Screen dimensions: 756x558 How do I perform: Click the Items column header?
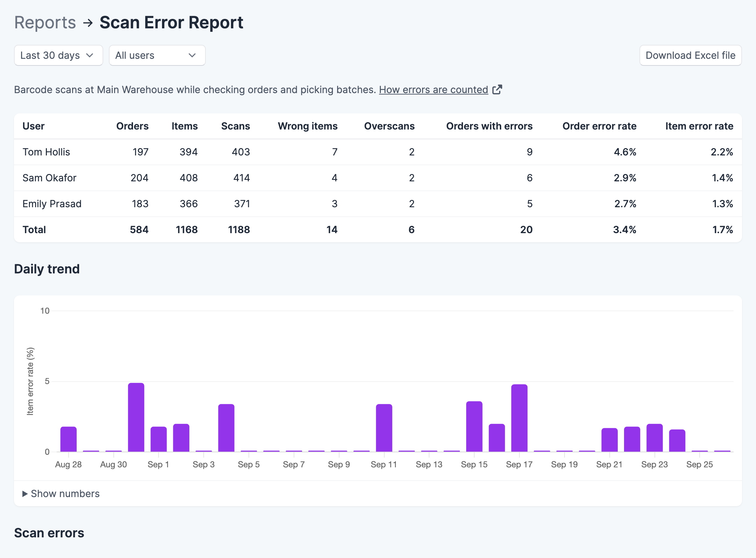click(184, 126)
